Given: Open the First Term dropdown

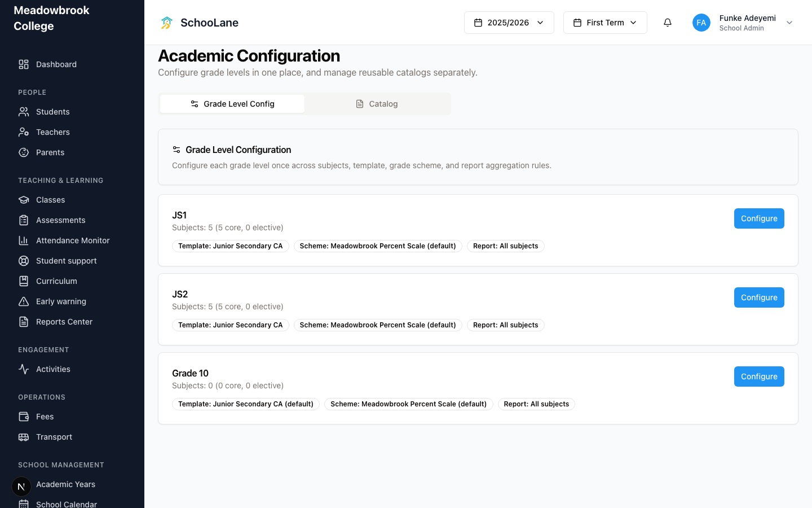Looking at the screenshot, I should pos(605,23).
